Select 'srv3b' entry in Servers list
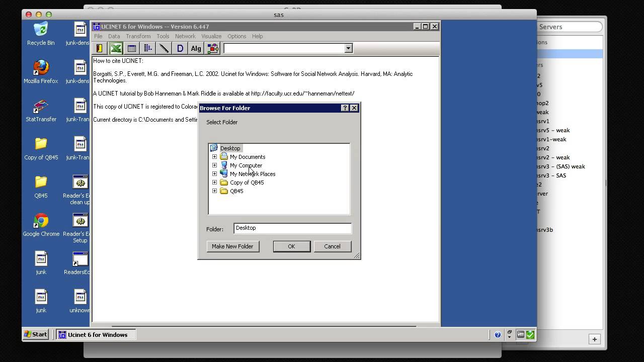Screen dimensions: 644x362 click(544, 230)
